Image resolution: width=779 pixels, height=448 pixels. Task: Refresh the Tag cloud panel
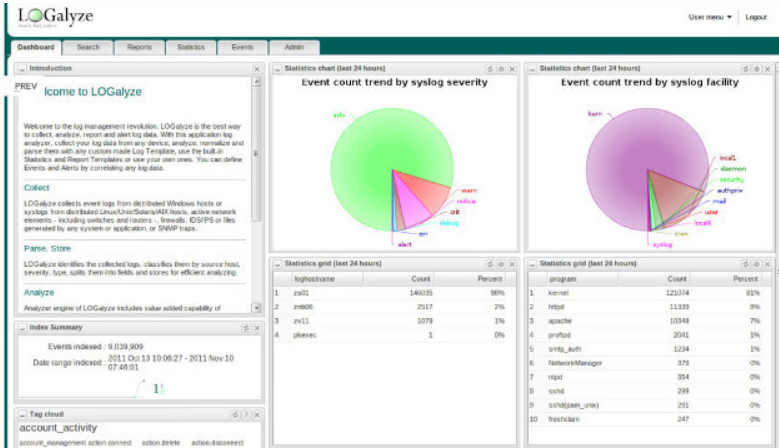(235, 415)
